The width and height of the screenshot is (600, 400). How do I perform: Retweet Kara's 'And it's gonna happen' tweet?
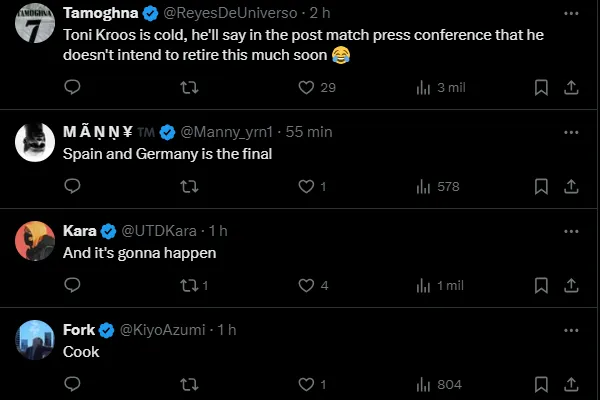pos(187,285)
